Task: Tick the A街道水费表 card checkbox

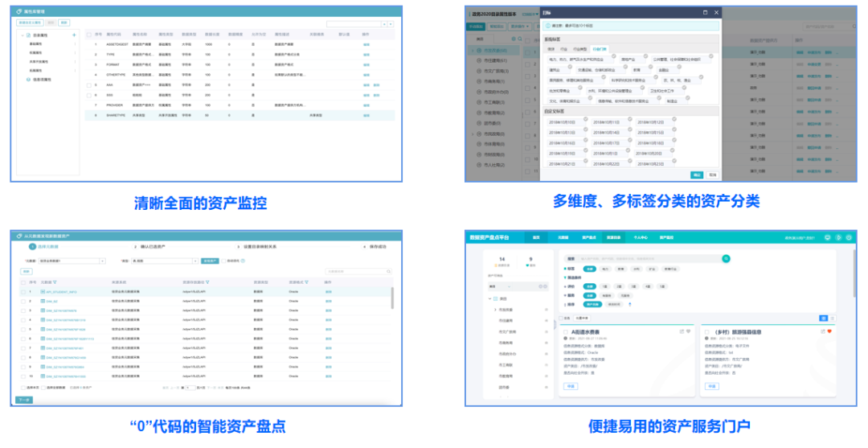Action: click(566, 331)
